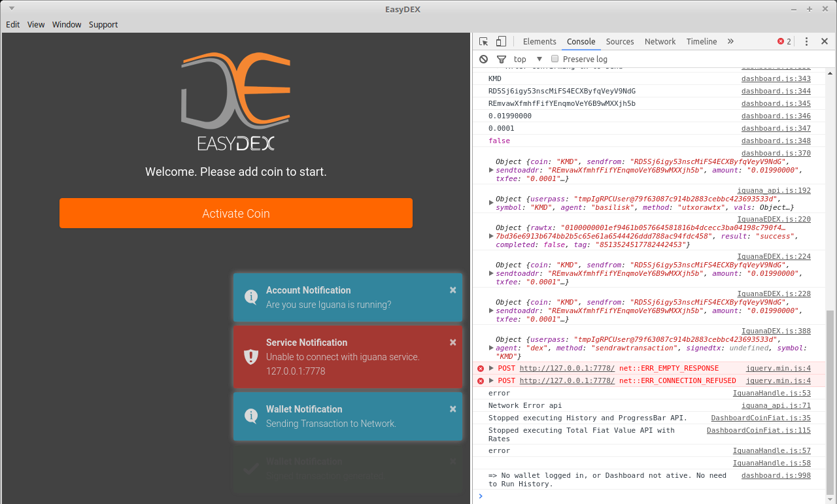
Task: Clear the console with the ban icon
Action: [x=483, y=59]
